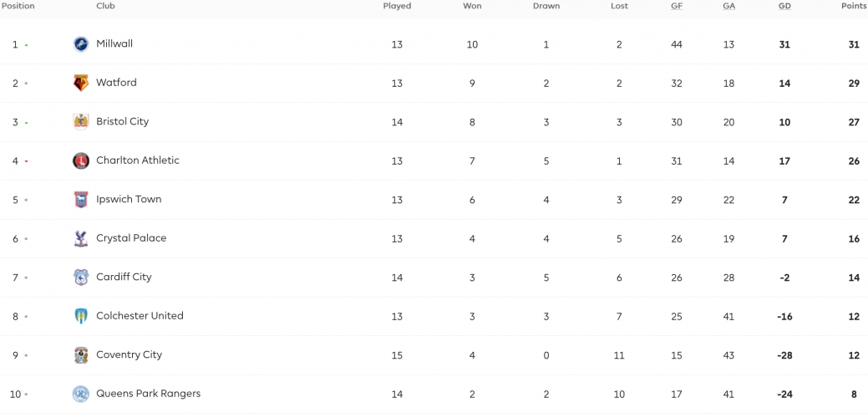The height and width of the screenshot is (418, 868).
Task: Click Charlton's red down-movement indicator
Action: (26, 161)
